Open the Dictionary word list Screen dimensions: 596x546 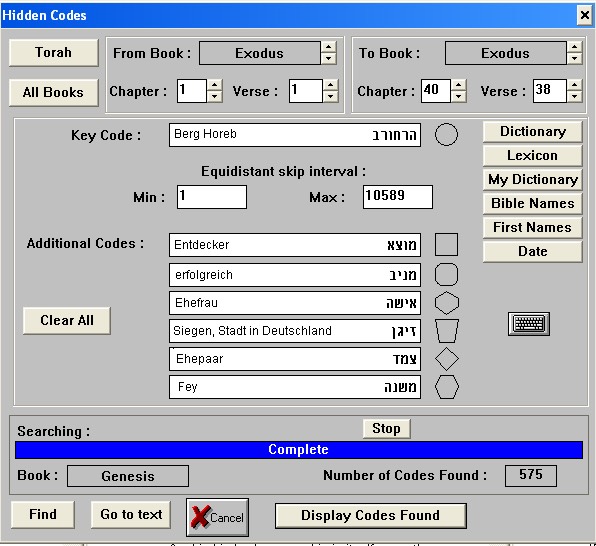pos(533,132)
